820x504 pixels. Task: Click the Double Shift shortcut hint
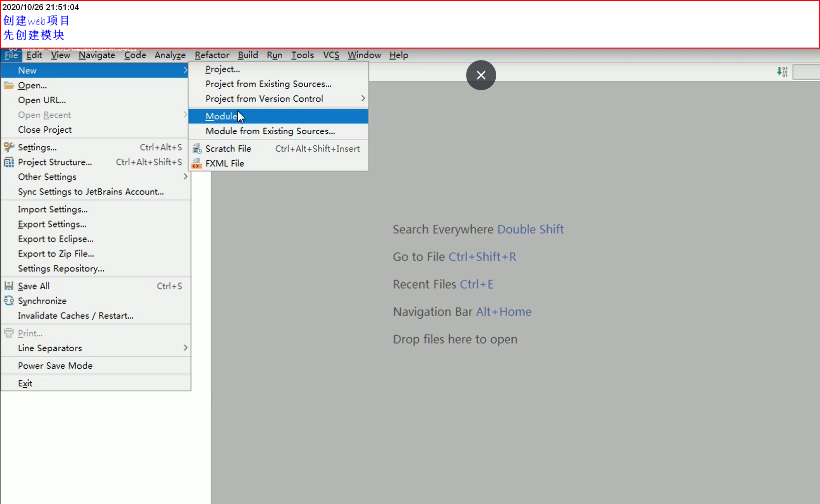click(x=530, y=229)
